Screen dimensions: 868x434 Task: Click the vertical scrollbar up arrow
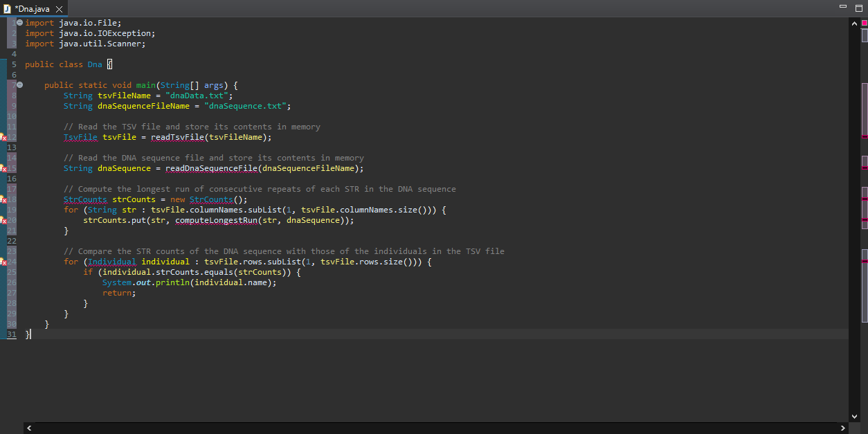tap(854, 24)
